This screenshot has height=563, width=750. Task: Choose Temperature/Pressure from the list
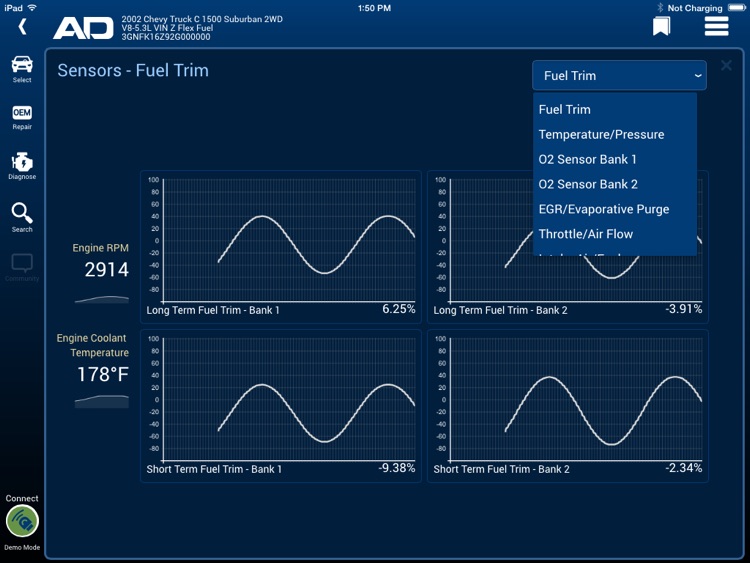point(615,134)
